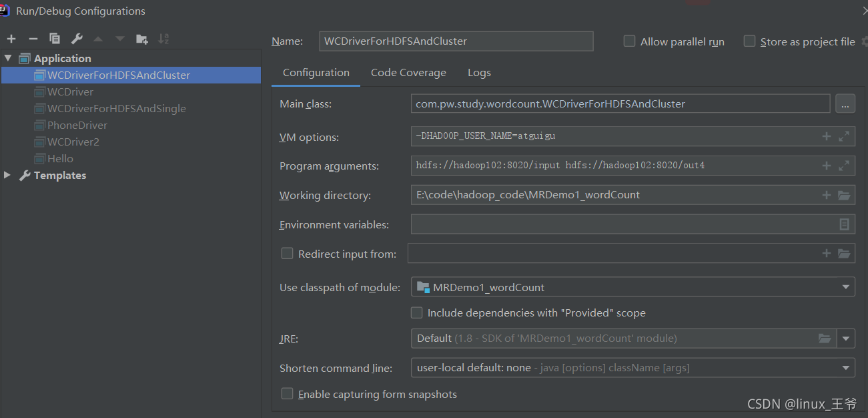Expand the Program arguments field editor
The image size is (868, 418).
click(x=844, y=166)
